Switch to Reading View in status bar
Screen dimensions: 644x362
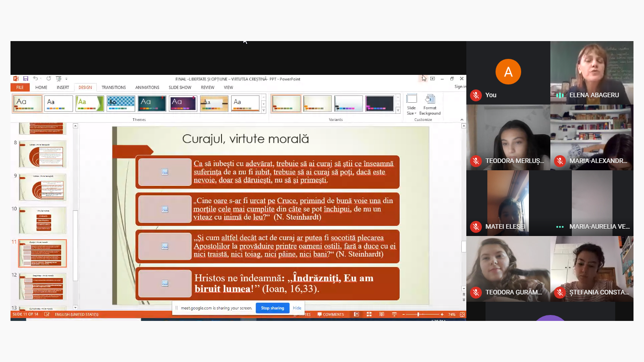382,315
